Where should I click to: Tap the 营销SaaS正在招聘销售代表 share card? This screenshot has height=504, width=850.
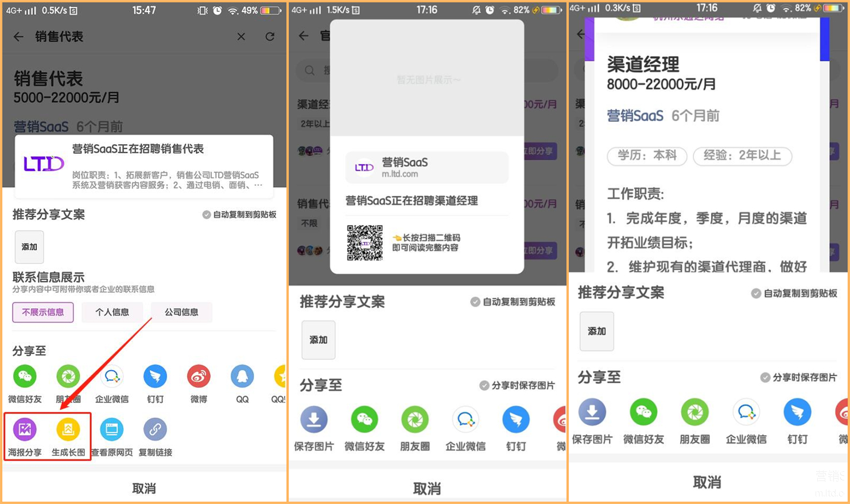(143, 166)
